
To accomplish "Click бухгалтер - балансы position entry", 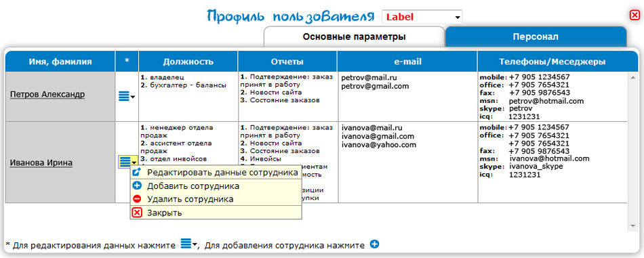I will (x=183, y=85).
